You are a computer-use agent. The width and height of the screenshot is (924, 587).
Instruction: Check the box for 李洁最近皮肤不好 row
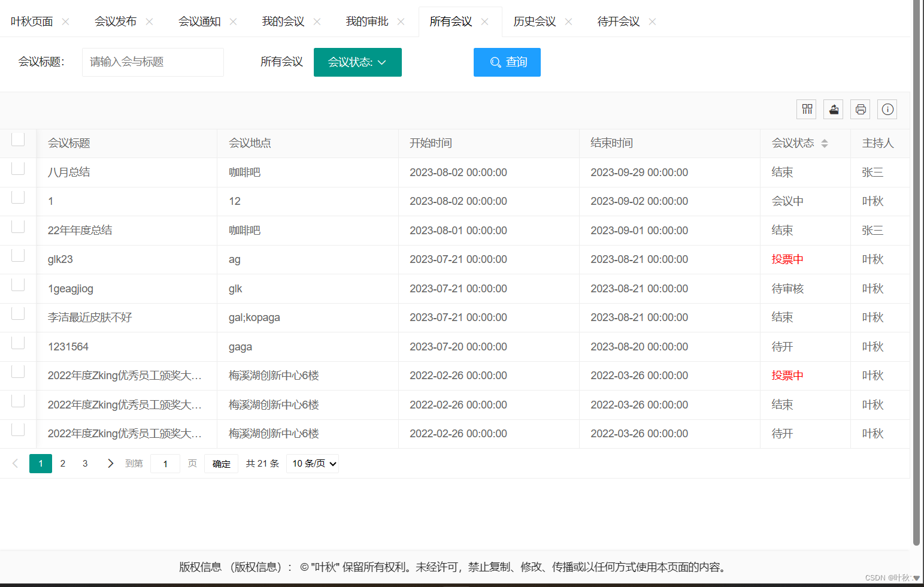point(18,314)
